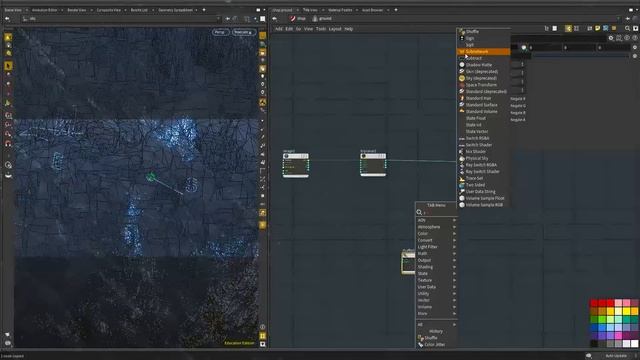Switch to the Geometry Spreadsheet tab
640x360 pixels.
175,10
